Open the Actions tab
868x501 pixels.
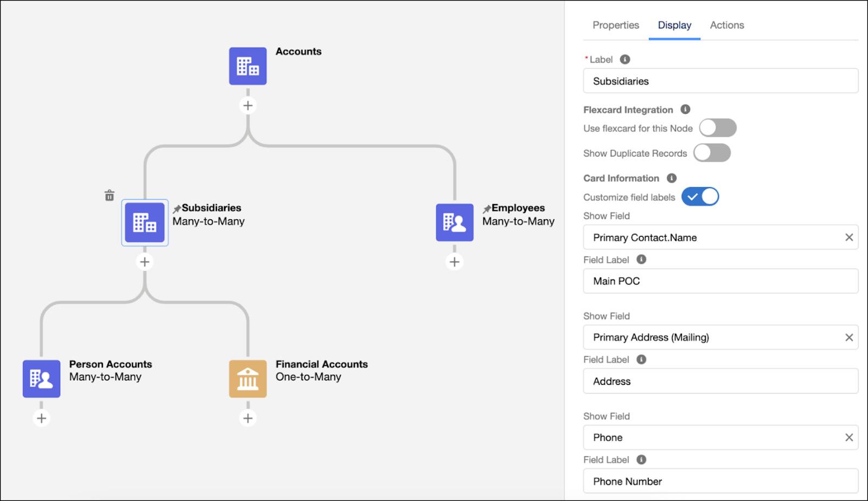coord(727,25)
